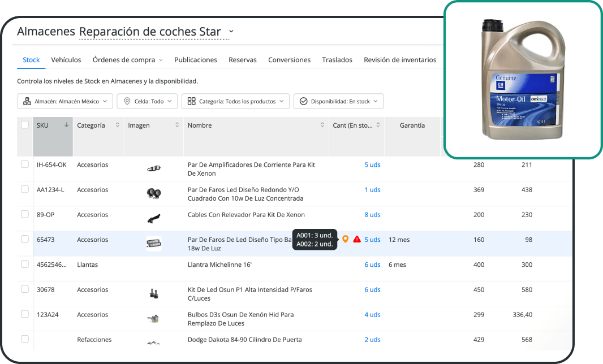The width and height of the screenshot is (603, 364).
Task: Switch to the Traslados tab
Action: [337, 59]
